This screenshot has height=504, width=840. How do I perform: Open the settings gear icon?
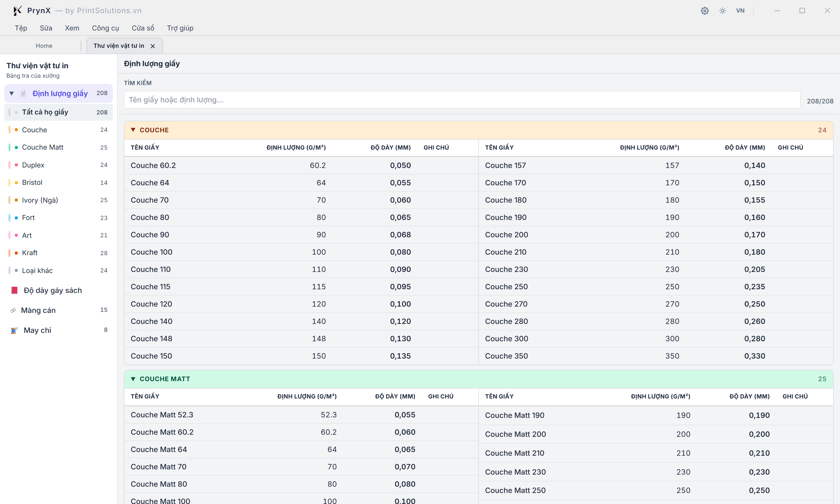click(705, 10)
